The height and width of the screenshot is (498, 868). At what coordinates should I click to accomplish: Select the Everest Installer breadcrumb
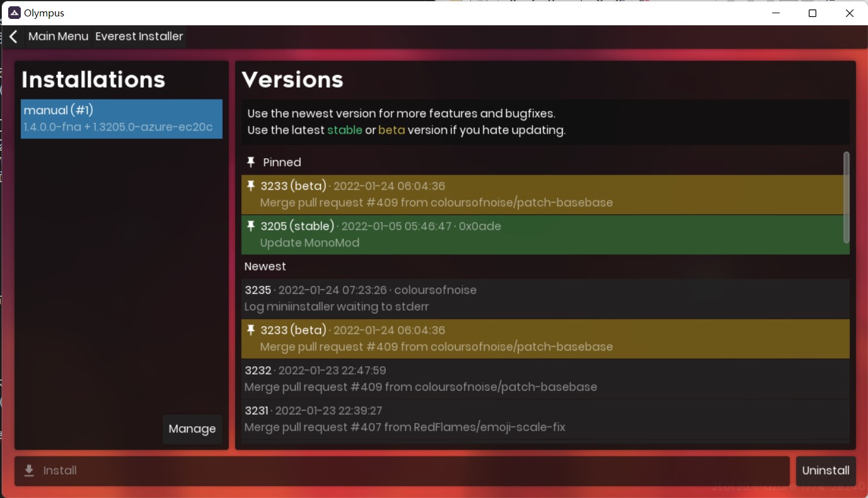point(139,37)
